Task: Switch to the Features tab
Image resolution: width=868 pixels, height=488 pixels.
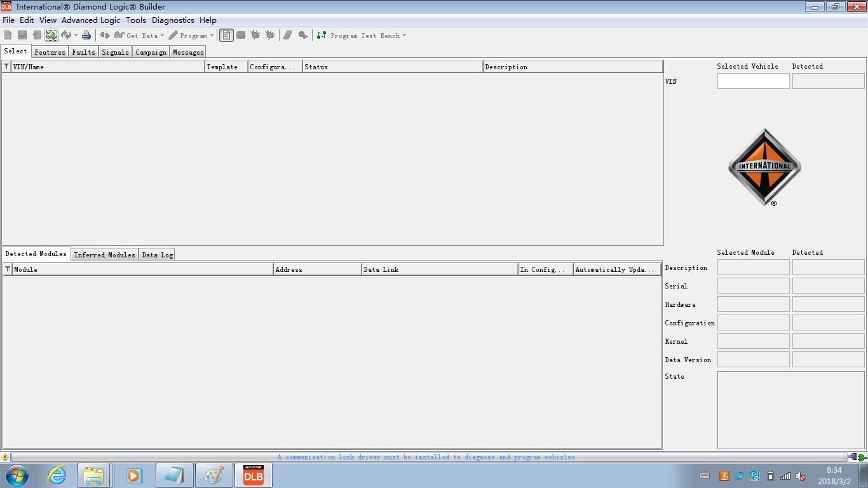Action: pos(50,52)
